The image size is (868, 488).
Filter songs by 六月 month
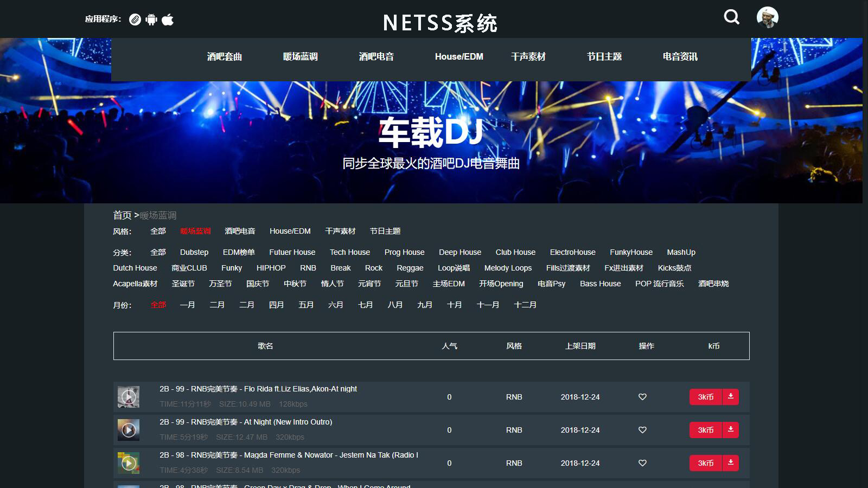tap(335, 305)
